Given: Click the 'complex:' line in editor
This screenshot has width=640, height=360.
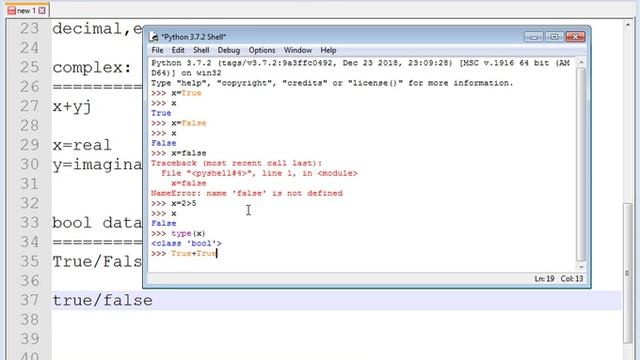Looking at the screenshot, I should (x=92, y=68).
